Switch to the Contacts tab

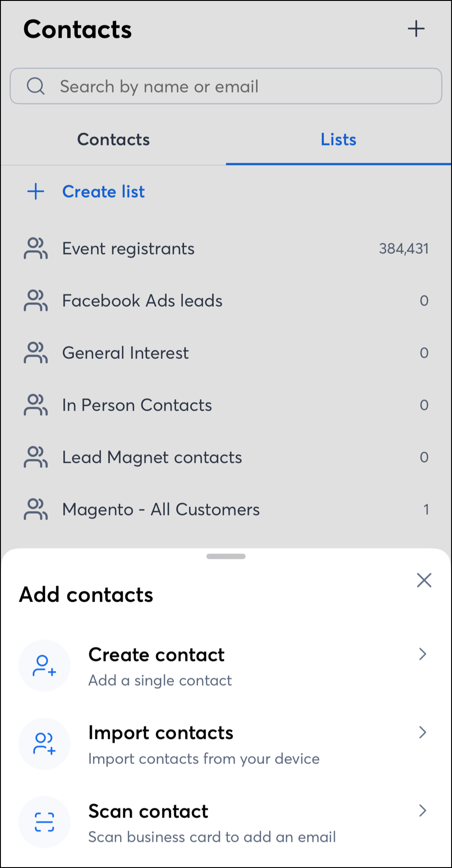tap(113, 140)
